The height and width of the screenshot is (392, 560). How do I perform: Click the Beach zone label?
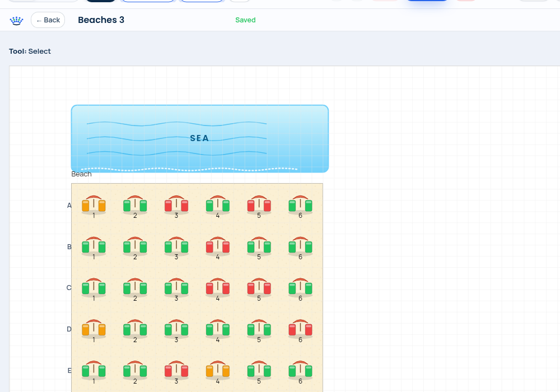81,174
